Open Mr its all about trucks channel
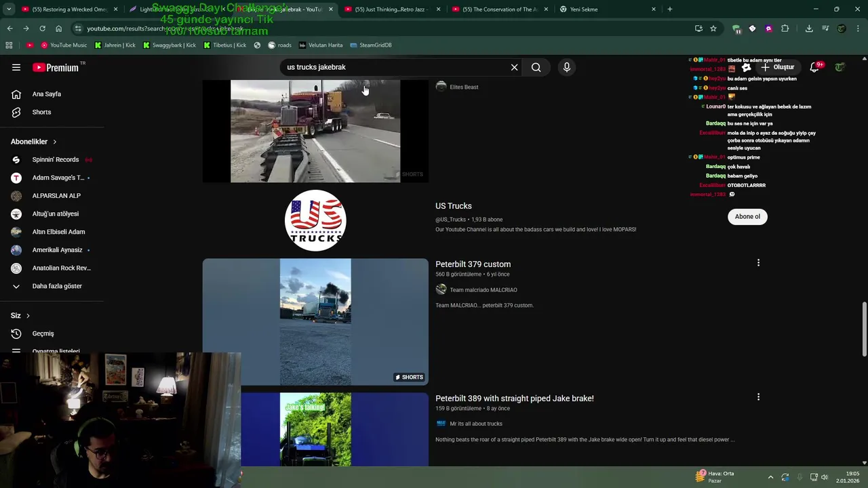The image size is (868, 488). (x=475, y=424)
